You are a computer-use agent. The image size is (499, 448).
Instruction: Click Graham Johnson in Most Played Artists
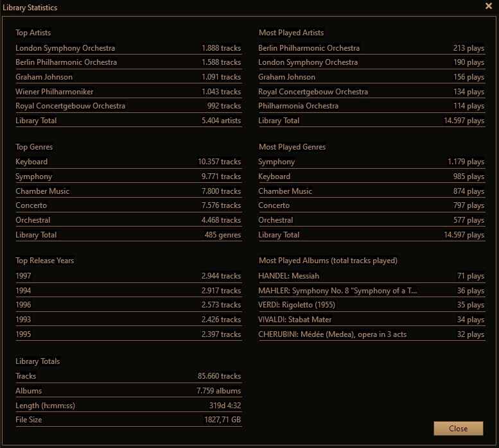coord(286,77)
